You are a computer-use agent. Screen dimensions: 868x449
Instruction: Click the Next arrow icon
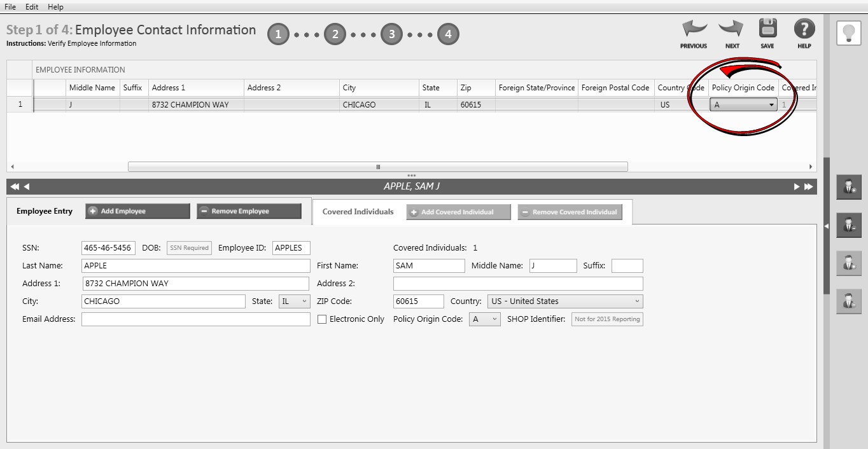pos(731,29)
